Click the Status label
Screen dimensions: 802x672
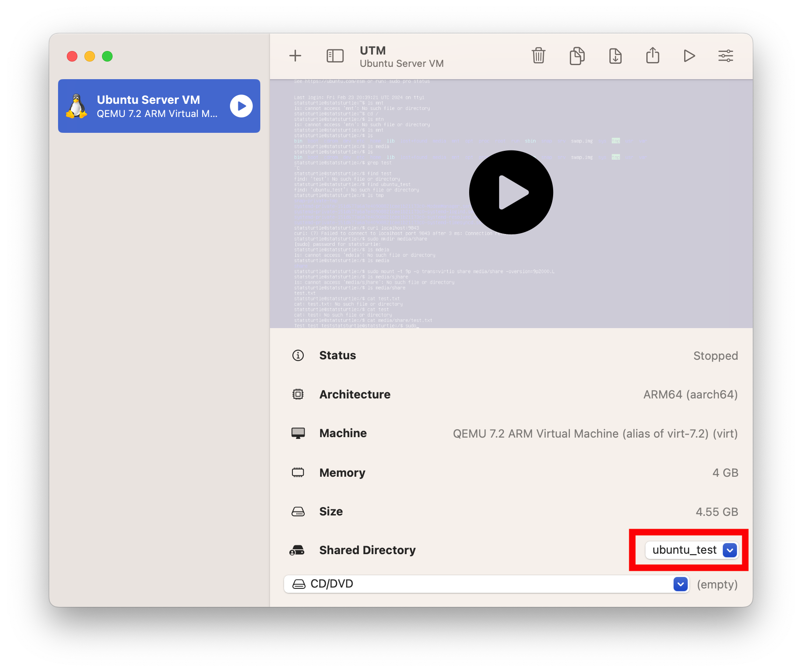[338, 355]
